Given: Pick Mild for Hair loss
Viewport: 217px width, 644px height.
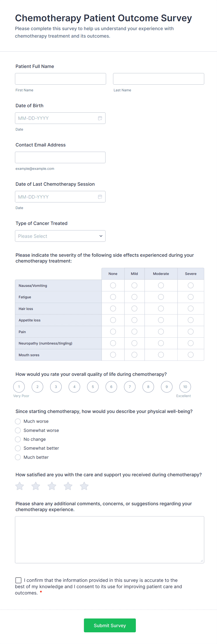Looking at the screenshot, I should (x=134, y=309).
